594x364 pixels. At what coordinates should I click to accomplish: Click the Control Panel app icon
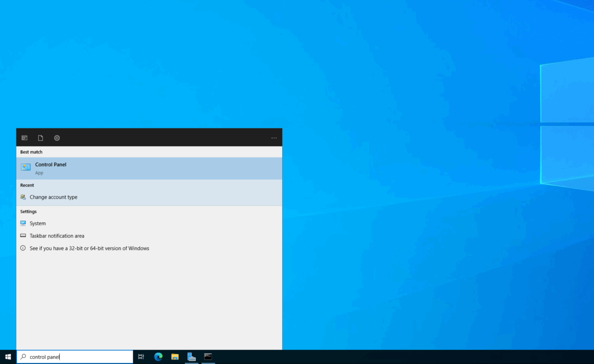[x=25, y=167]
